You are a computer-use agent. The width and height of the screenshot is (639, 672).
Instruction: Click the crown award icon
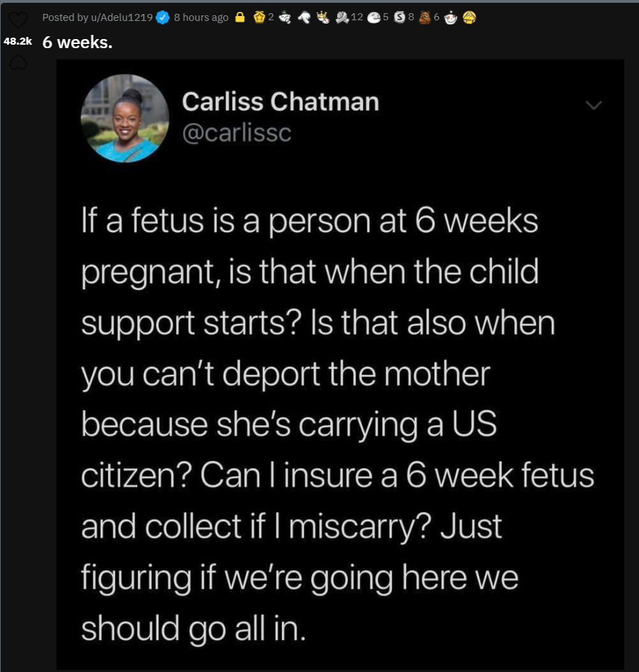pos(323,17)
